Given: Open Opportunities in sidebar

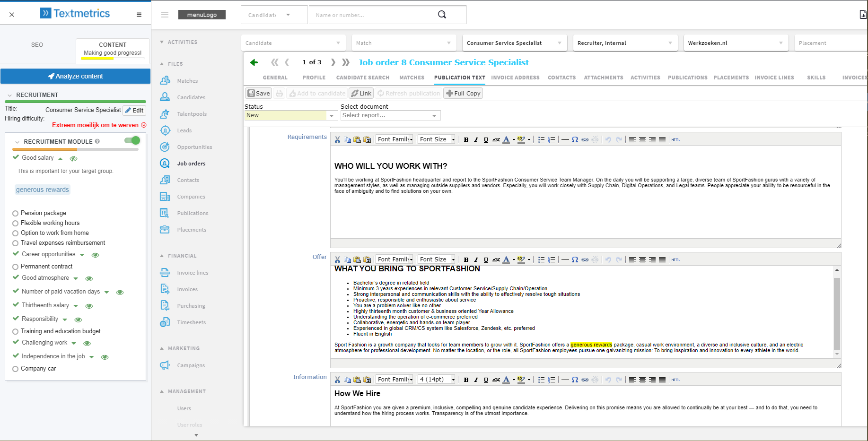Looking at the screenshot, I should [x=194, y=147].
